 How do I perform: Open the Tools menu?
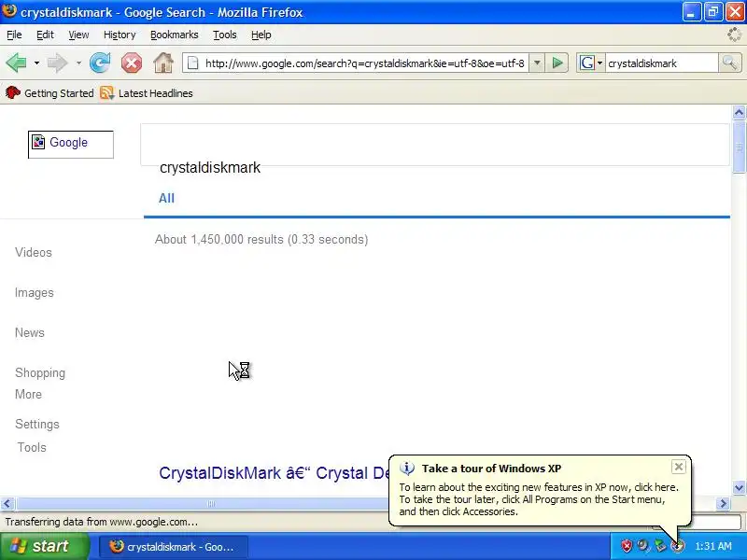tap(225, 35)
